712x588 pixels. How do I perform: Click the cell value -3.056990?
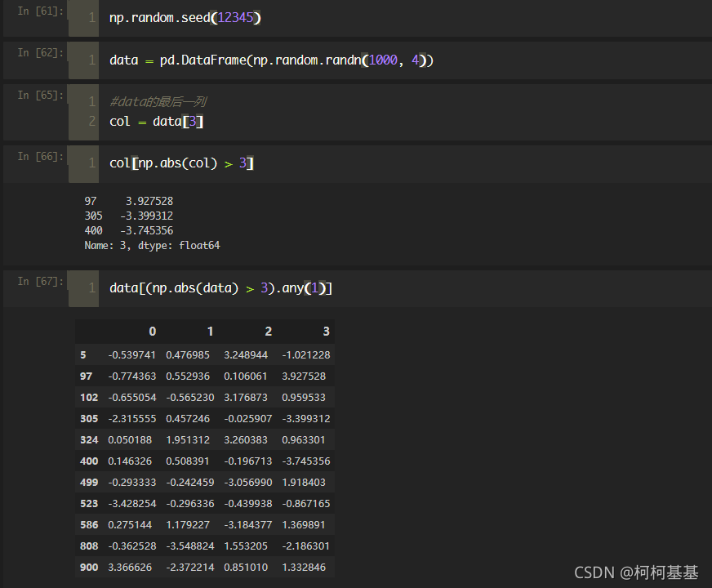click(248, 482)
